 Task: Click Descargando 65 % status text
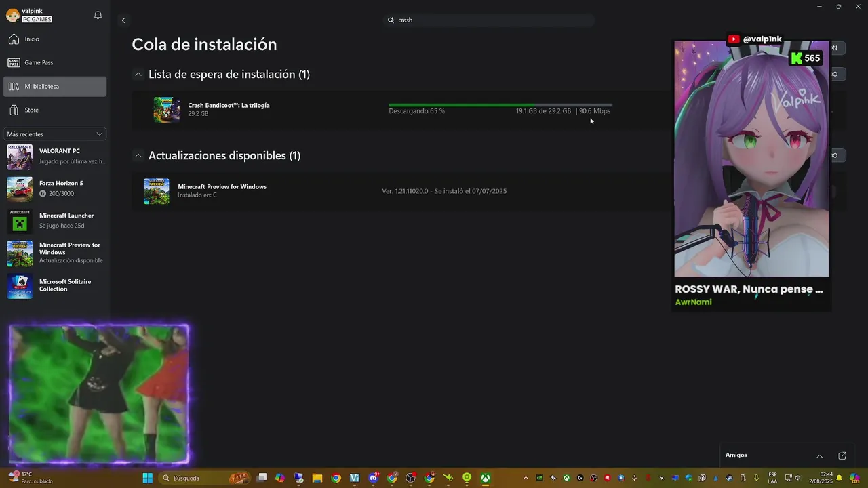tap(416, 111)
